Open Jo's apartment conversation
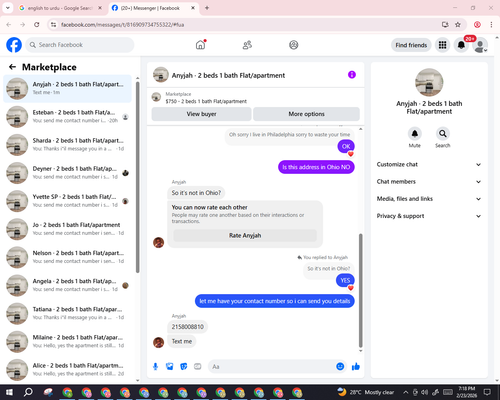This screenshot has width=500, height=400. (x=67, y=229)
